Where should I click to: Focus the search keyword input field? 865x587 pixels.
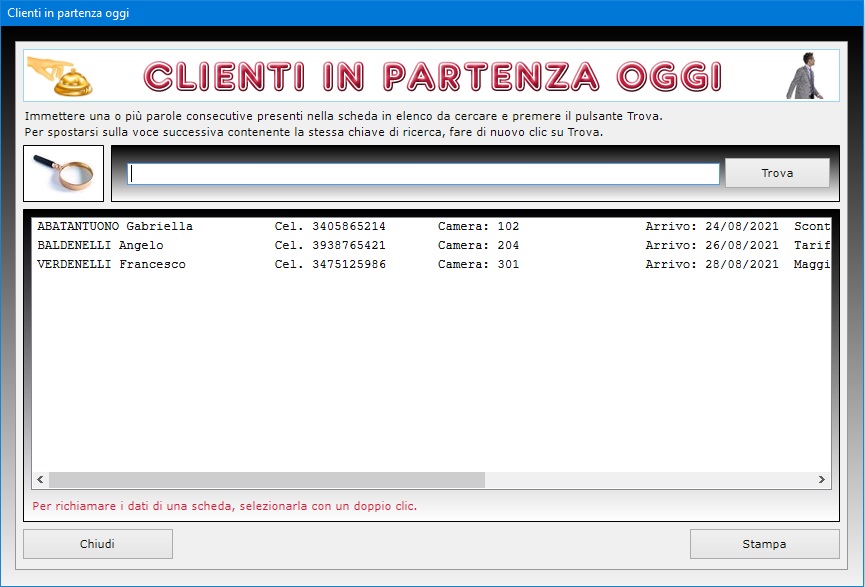coord(423,174)
